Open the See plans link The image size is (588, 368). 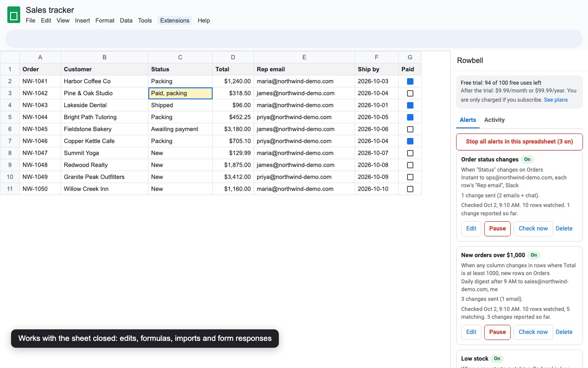[x=556, y=100]
